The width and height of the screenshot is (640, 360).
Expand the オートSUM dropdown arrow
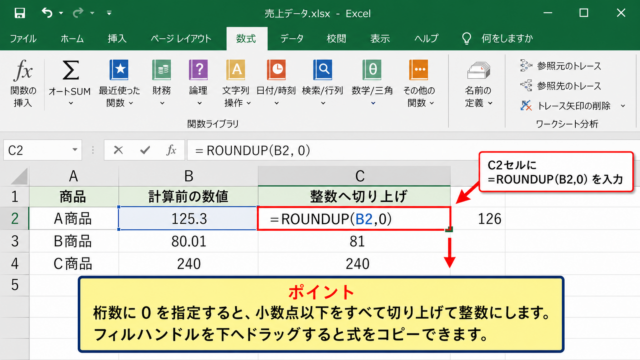71,104
